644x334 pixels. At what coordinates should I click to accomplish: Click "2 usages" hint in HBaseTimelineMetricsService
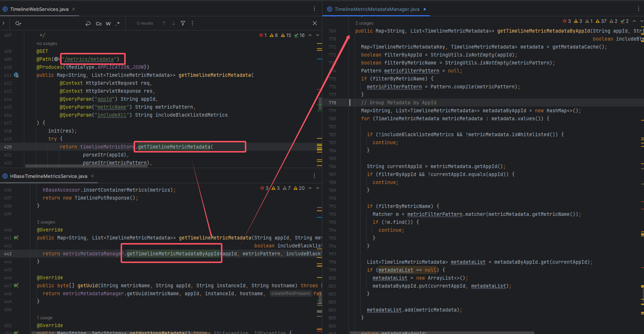click(46, 222)
